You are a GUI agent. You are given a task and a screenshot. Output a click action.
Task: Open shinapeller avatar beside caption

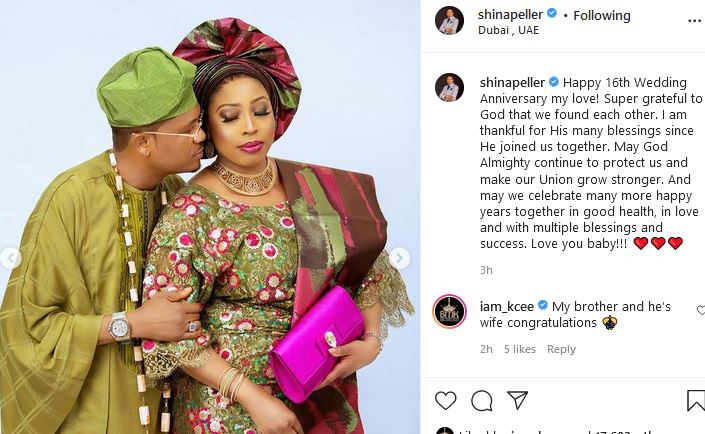[x=449, y=87]
